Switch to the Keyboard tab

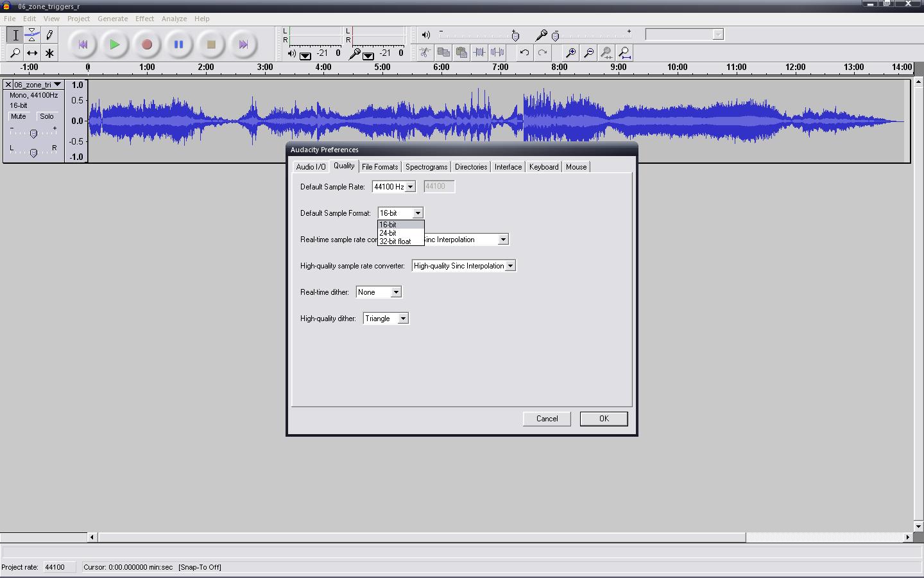[x=544, y=167]
